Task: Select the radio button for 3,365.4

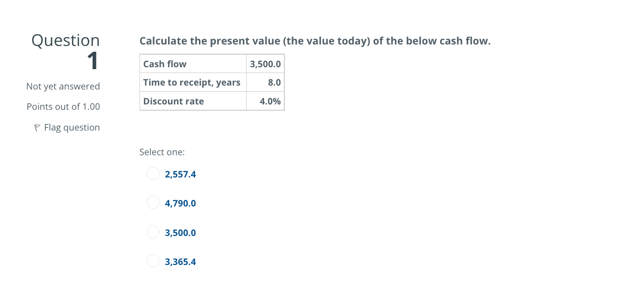Action: (153, 261)
